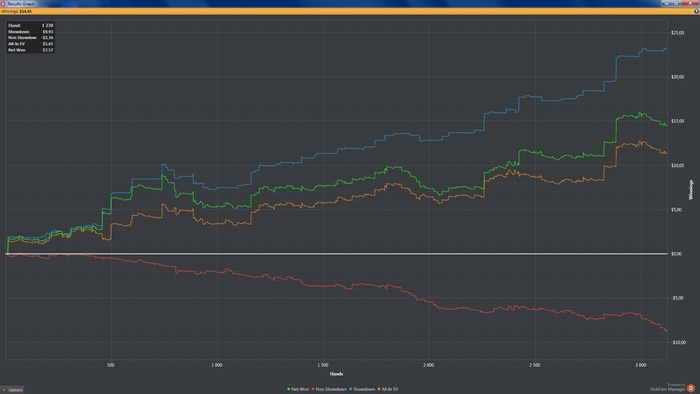
Task: Minimize the Results Graph window
Action: (x=667, y=3)
